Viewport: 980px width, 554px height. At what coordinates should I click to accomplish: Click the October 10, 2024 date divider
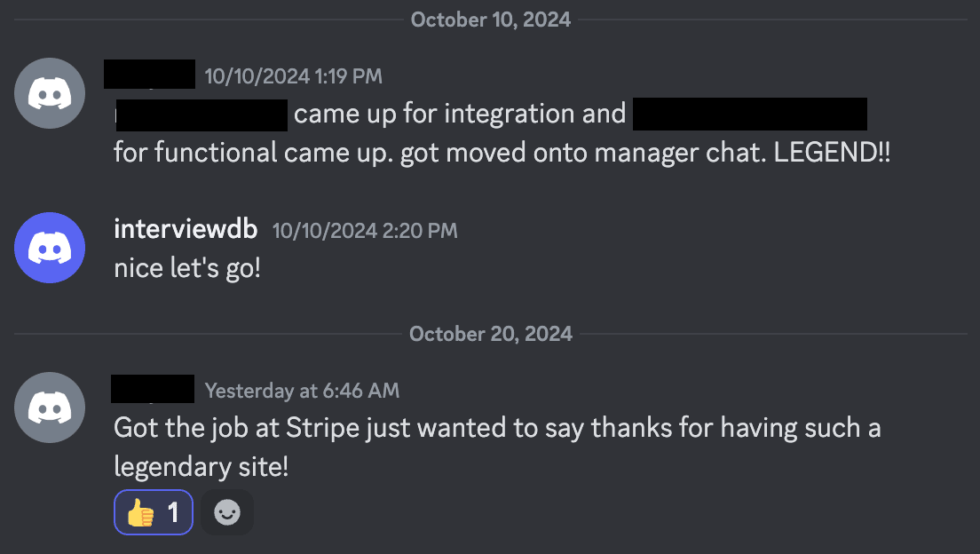[490, 20]
